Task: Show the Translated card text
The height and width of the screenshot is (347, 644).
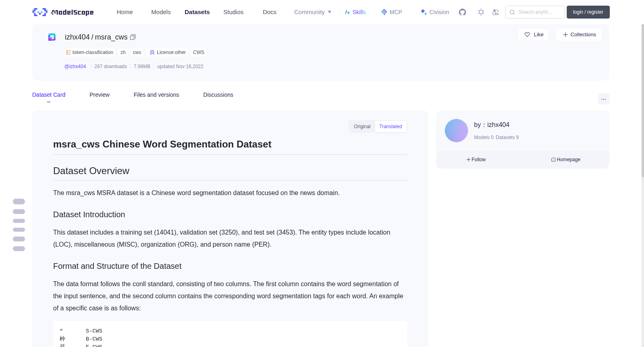Action: (391, 127)
